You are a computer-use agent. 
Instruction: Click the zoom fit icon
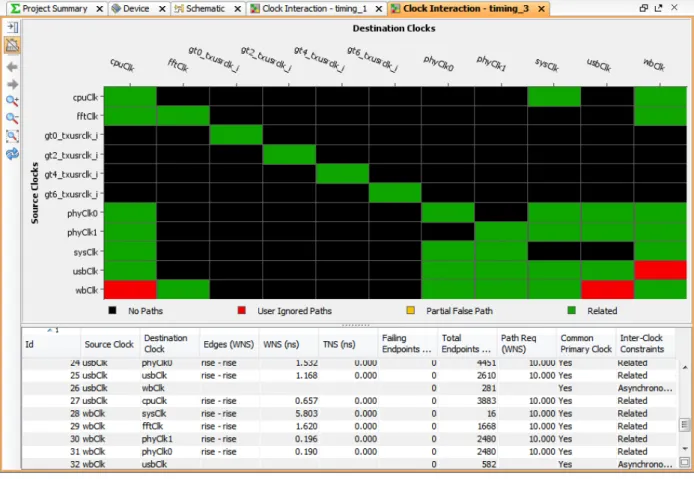coord(12,136)
